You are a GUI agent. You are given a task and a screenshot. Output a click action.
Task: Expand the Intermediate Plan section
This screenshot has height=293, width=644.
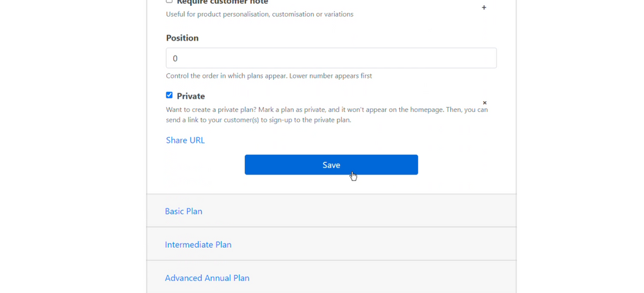[198, 245]
